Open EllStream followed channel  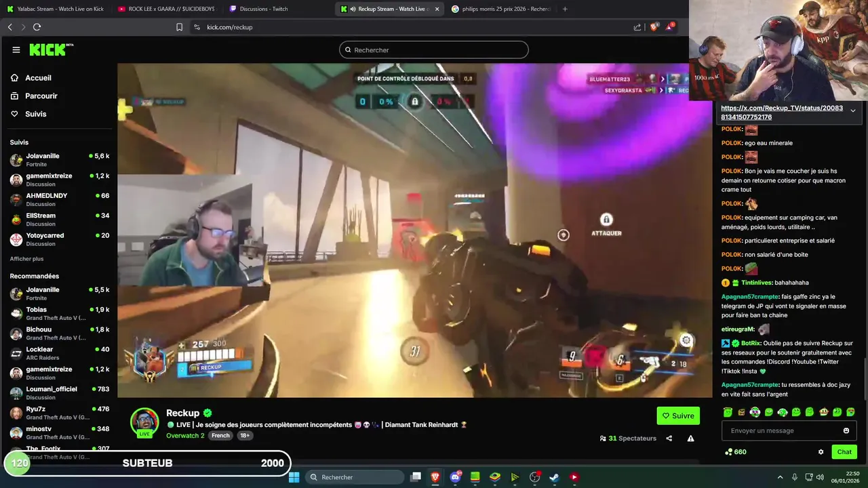[60, 220]
